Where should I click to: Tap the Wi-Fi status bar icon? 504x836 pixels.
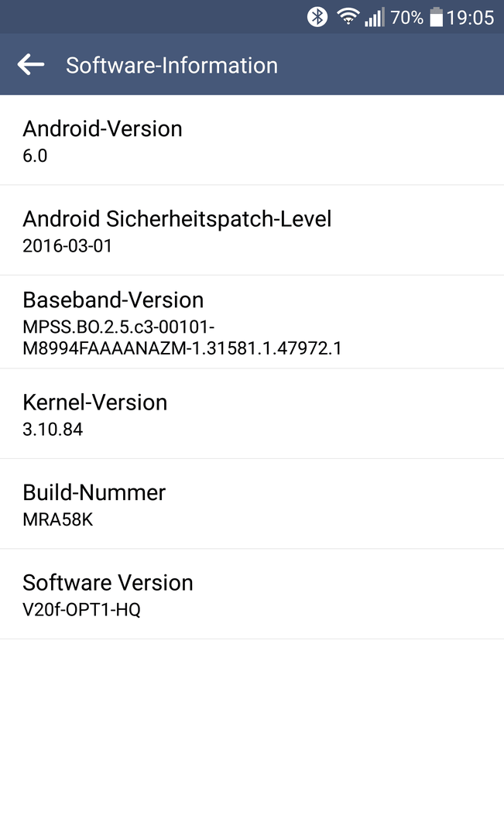tap(348, 16)
